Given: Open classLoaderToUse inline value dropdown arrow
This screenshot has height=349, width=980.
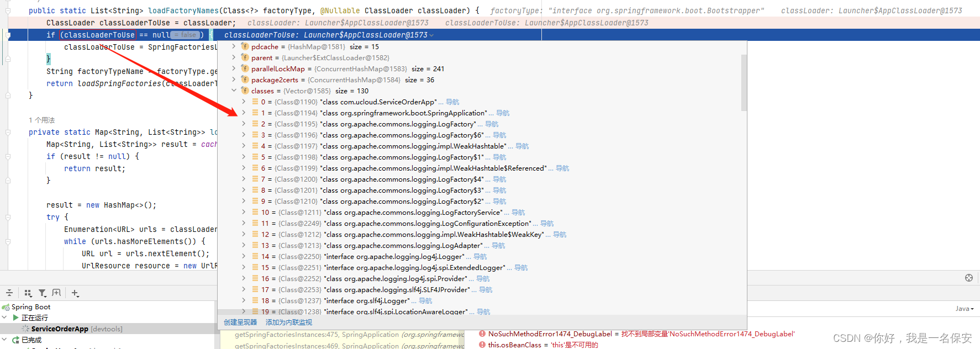Looking at the screenshot, I should (x=431, y=35).
